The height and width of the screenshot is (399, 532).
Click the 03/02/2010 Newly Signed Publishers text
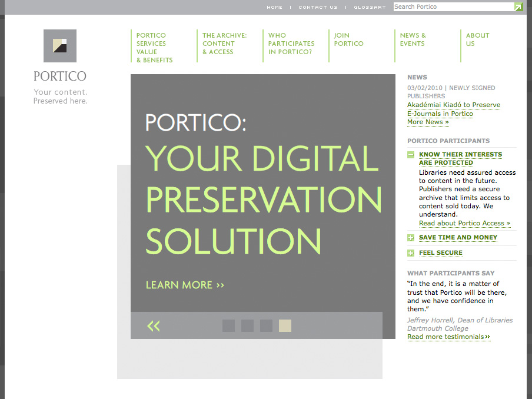point(451,92)
